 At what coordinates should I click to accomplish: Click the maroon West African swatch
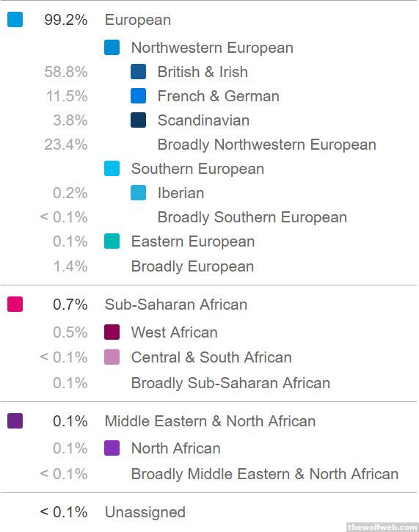[112, 332]
